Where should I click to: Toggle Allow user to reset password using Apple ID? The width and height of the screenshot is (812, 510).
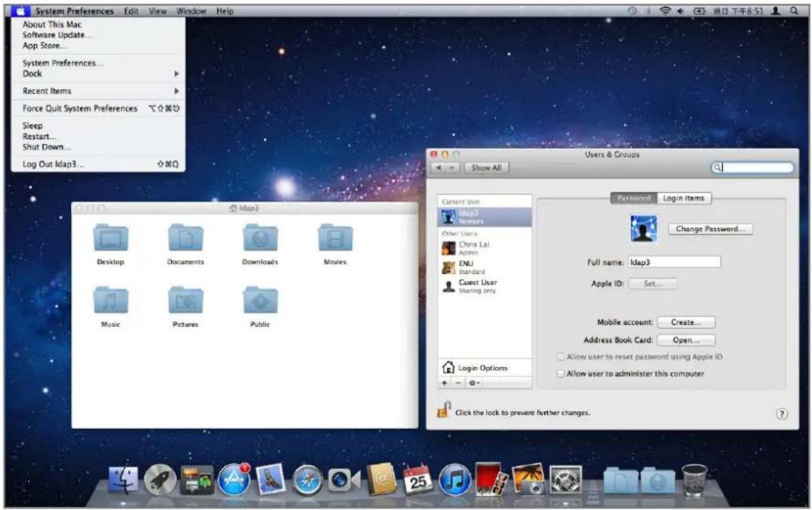click(x=560, y=357)
